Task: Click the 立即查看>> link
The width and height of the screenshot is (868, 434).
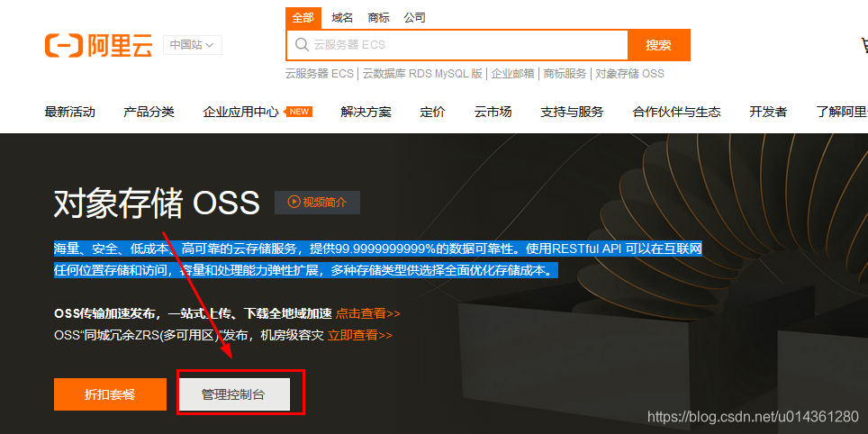Action: (x=360, y=335)
